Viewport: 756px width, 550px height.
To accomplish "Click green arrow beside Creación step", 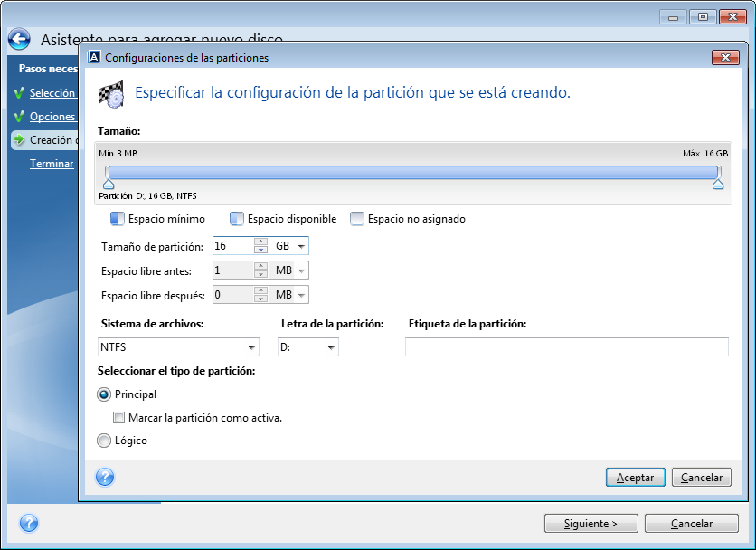I will point(19,140).
